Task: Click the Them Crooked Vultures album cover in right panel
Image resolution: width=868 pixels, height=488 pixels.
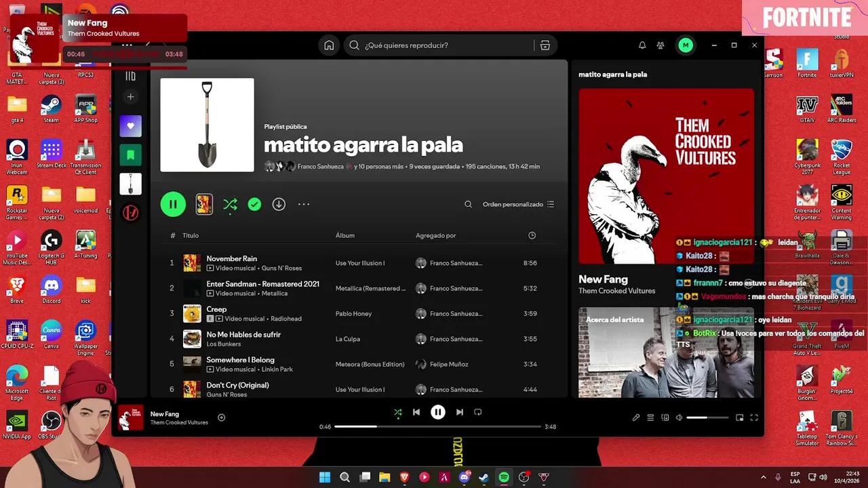Action: 666,176
